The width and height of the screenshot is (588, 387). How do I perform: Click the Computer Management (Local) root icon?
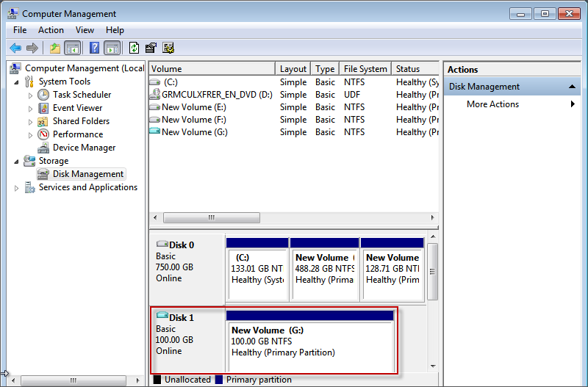coord(15,68)
